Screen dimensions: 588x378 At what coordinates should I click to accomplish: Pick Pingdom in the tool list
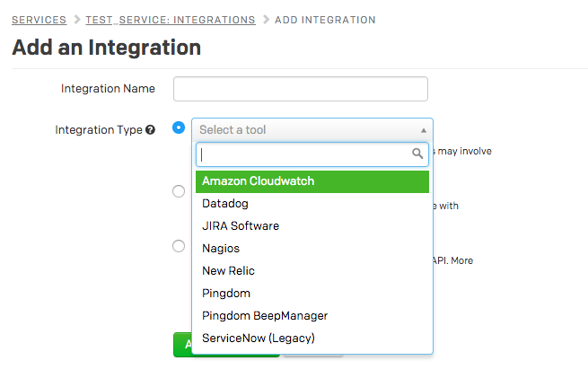312,294
